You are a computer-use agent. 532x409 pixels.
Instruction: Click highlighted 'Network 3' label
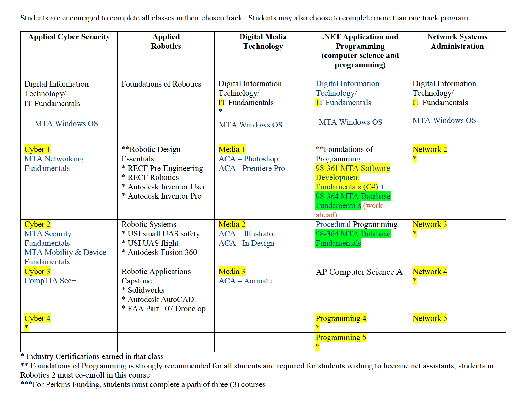pos(430,224)
